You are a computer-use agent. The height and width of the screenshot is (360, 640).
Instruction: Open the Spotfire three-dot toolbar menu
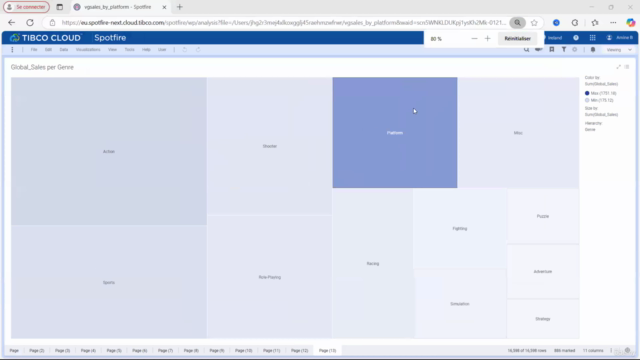(x=12, y=49)
